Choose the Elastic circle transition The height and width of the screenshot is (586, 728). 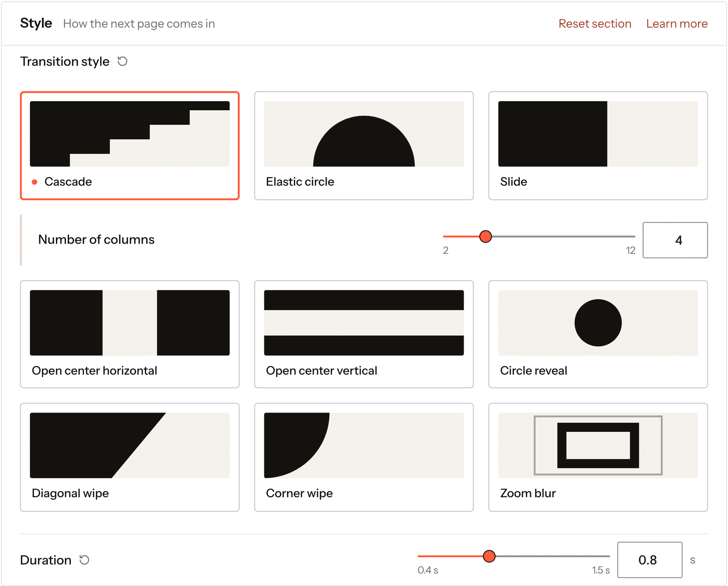pos(364,146)
